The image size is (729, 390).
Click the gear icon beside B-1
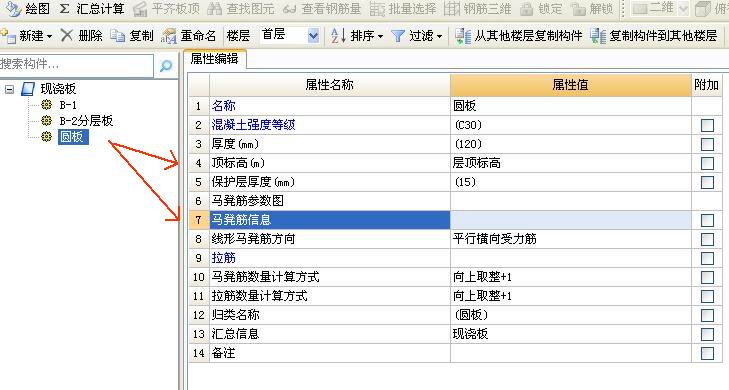46,105
